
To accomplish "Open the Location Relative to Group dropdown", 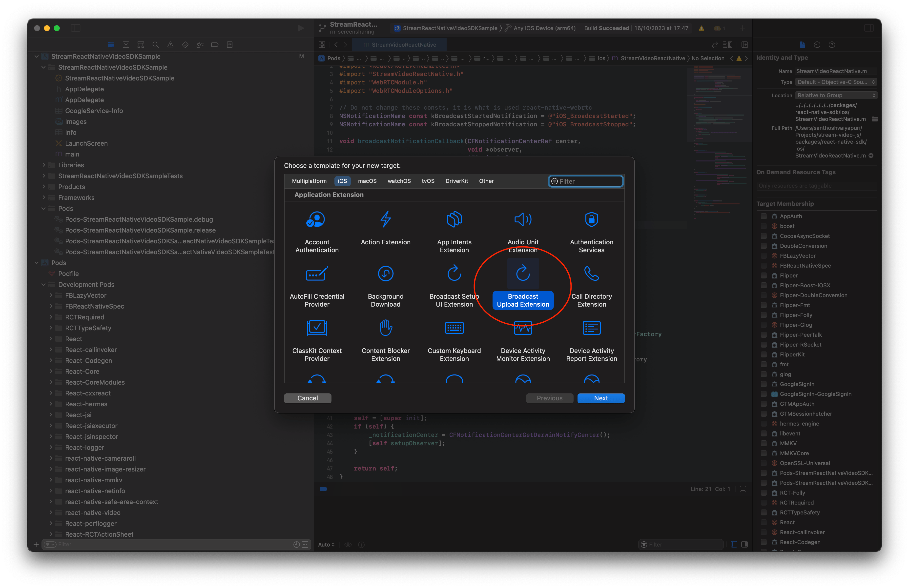I will coord(836,95).
